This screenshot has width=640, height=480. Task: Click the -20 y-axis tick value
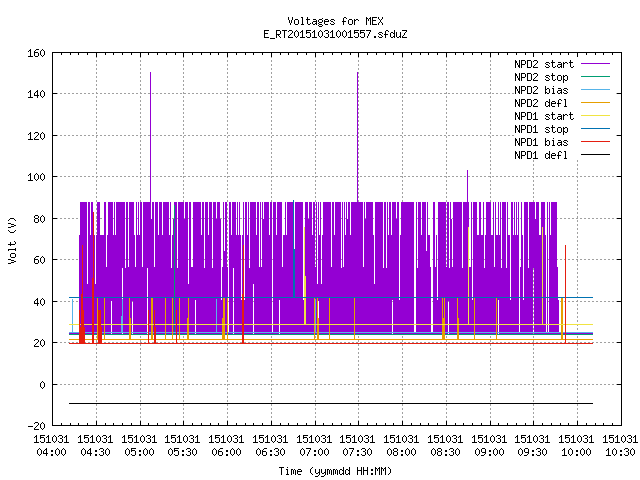coord(36,426)
